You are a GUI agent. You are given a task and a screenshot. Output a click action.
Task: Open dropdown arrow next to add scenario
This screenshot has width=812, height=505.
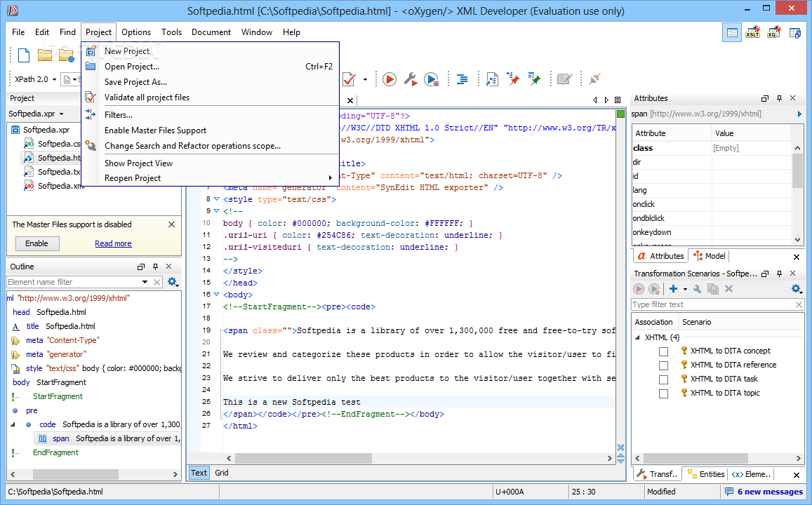tap(685, 289)
